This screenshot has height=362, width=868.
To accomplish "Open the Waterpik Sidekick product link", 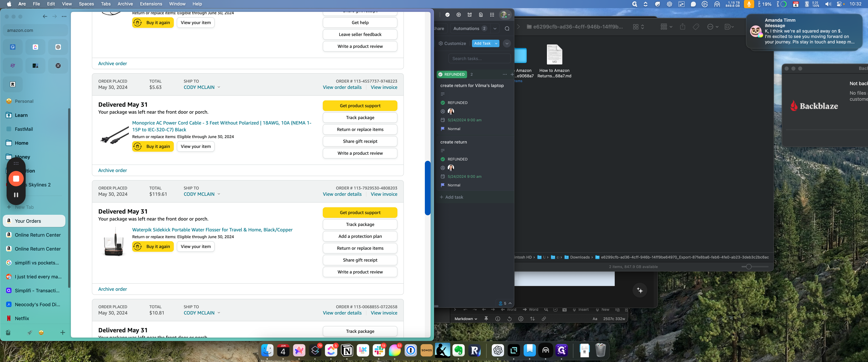I will 212,230.
